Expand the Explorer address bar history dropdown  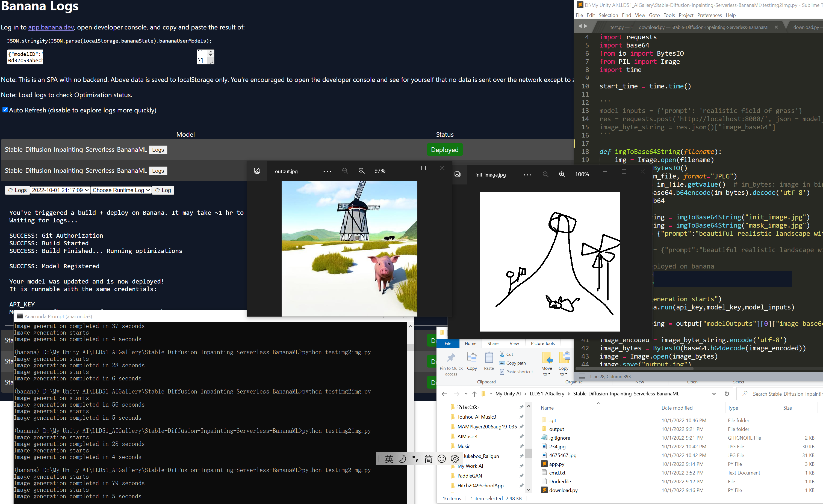[714, 394]
